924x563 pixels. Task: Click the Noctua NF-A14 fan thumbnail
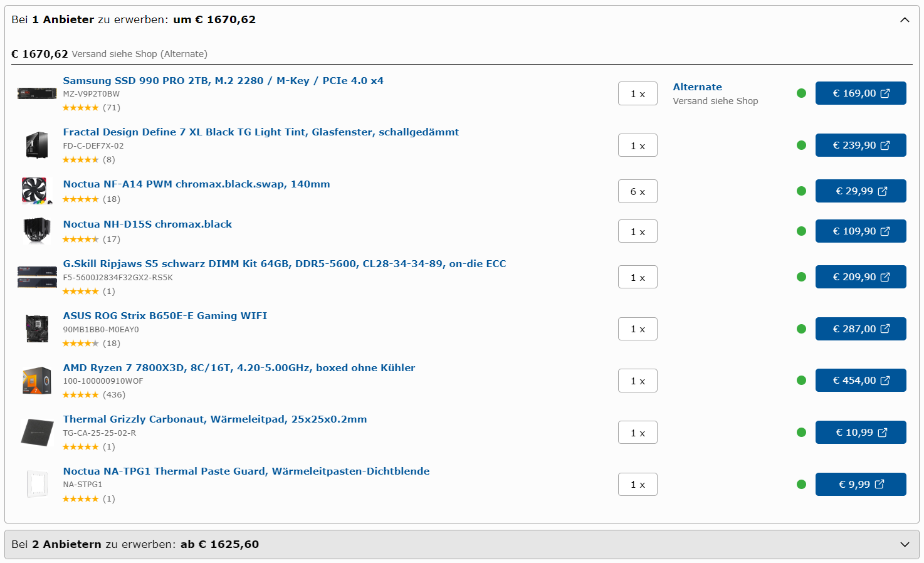(36, 191)
